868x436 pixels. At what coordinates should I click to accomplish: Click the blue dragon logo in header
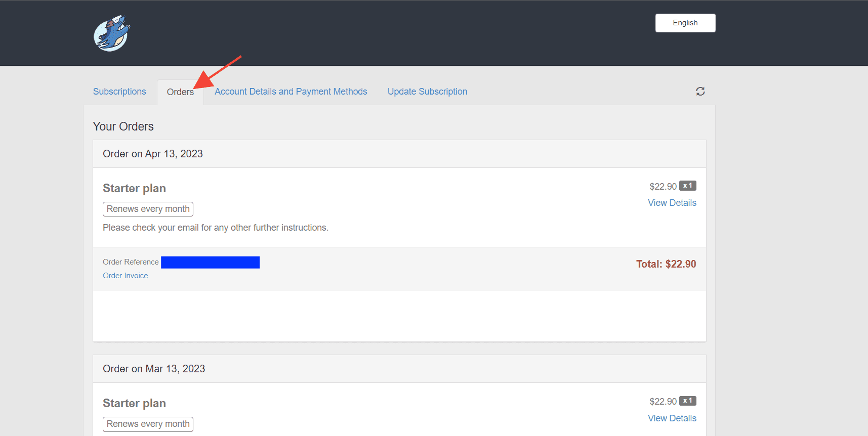pyautogui.click(x=112, y=33)
